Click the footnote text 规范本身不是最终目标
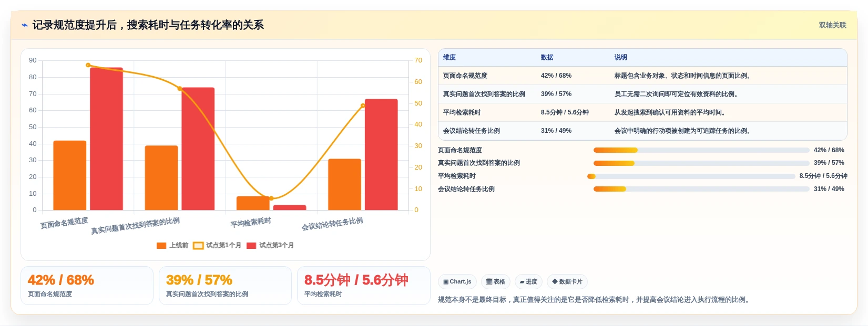 595,300
